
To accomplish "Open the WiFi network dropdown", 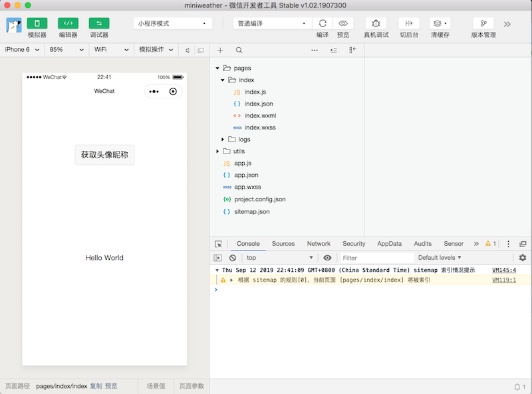I will click(x=111, y=50).
